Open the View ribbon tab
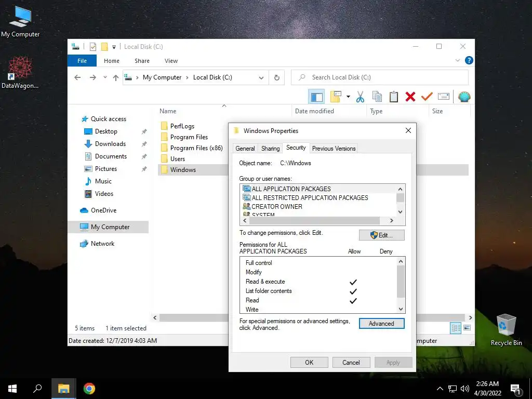Screen dimensions: 532x399 pos(171,61)
